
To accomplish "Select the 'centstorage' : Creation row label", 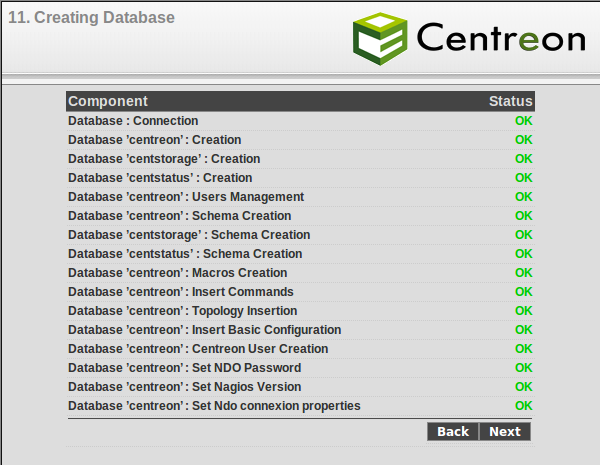I will pos(164,159).
